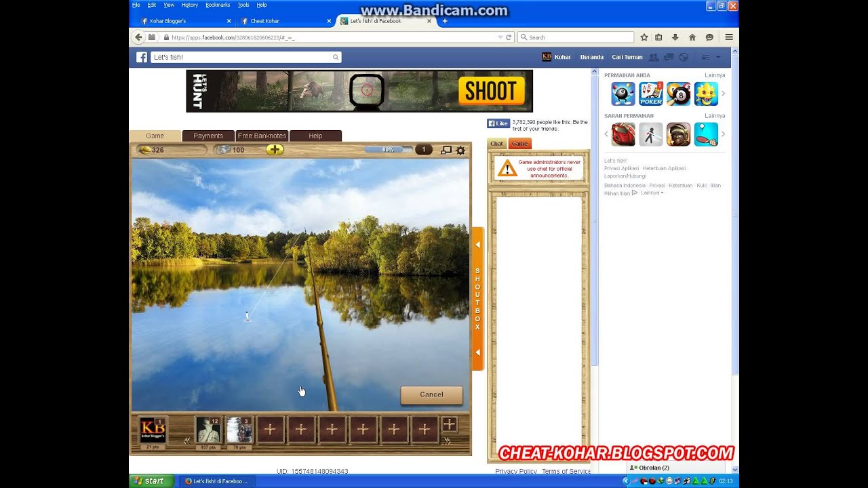This screenshot has height=488, width=868.
Task: Open the Help tab
Action: (315, 136)
